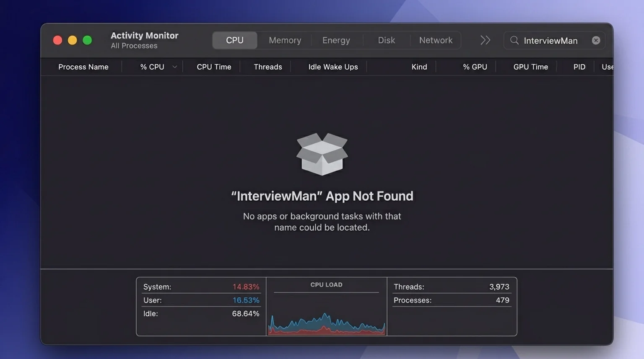Click the Activity Monitor window title
This screenshot has height=359, width=644.
point(144,36)
